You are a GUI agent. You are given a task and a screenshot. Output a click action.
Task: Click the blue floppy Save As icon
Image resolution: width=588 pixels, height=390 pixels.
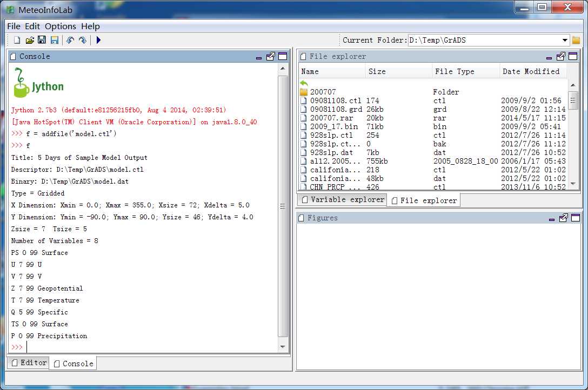click(55, 40)
